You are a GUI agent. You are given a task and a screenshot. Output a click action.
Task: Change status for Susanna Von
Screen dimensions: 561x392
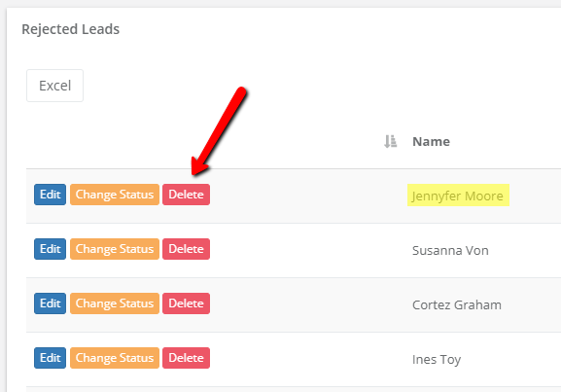pos(115,249)
